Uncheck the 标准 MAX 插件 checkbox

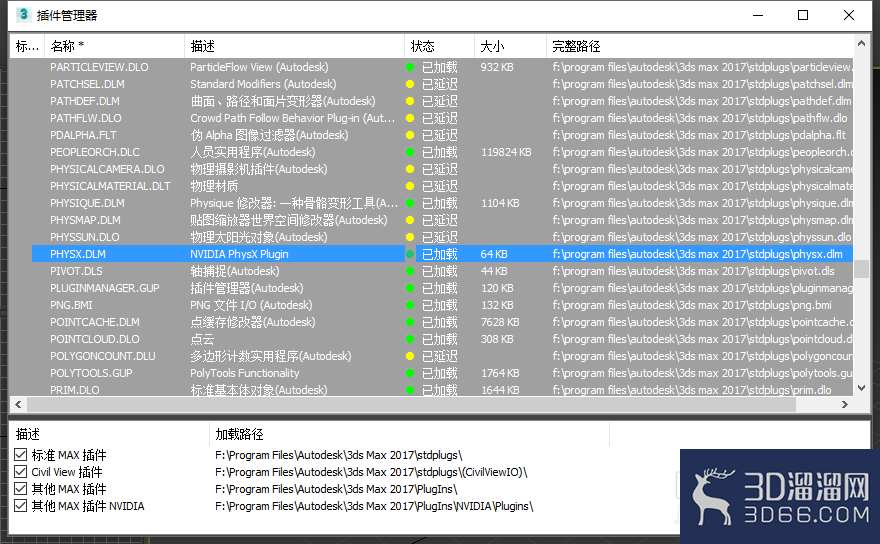point(21,454)
